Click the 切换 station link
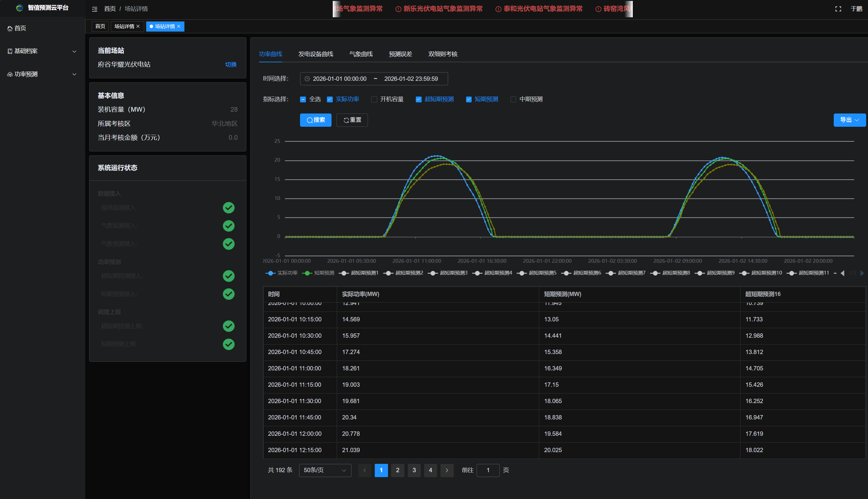Screen dimensions: 868x499 (x=231, y=64)
